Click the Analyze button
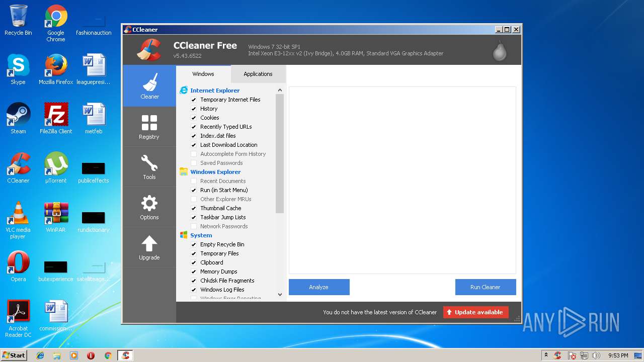This screenshot has height=362, width=644. click(319, 287)
